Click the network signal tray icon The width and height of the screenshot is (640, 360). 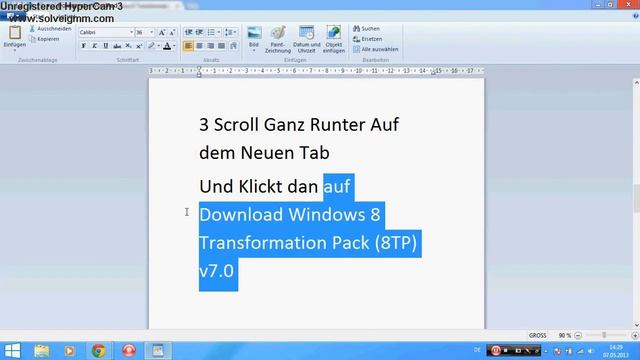point(580,351)
